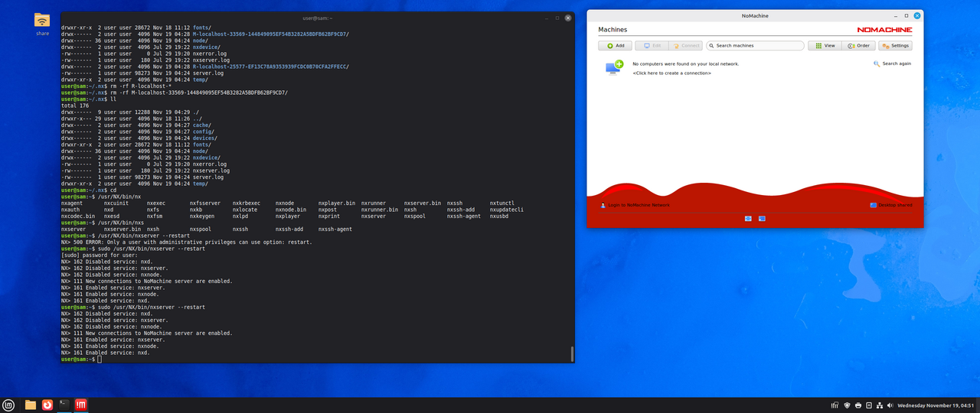This screenshot has width=980, height=413.
Task: Open the View options dropdown
Action: pos(825,46)
